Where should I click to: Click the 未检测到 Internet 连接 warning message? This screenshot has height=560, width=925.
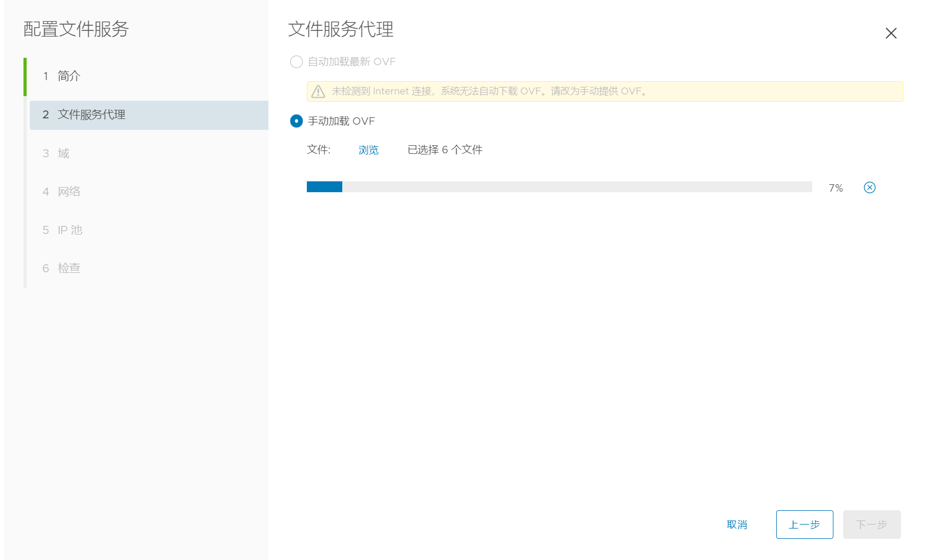(490, 92)
